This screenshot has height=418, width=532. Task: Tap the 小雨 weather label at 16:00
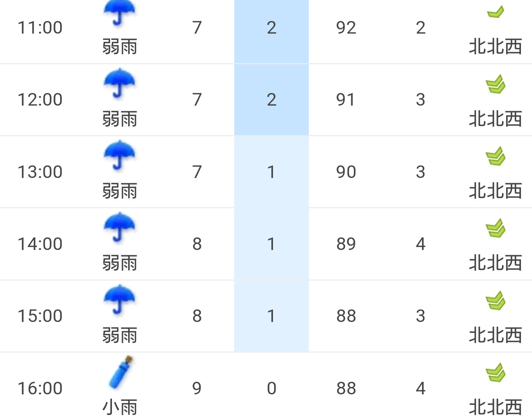[120, 407]
